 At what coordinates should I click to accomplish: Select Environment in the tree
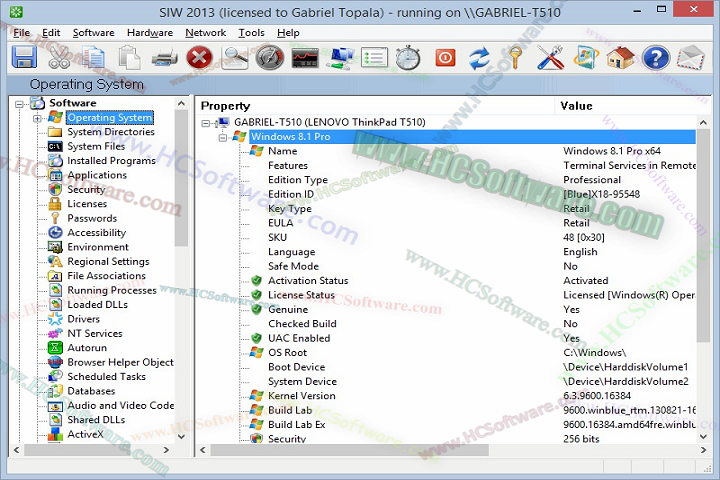(x=98, y=247)
